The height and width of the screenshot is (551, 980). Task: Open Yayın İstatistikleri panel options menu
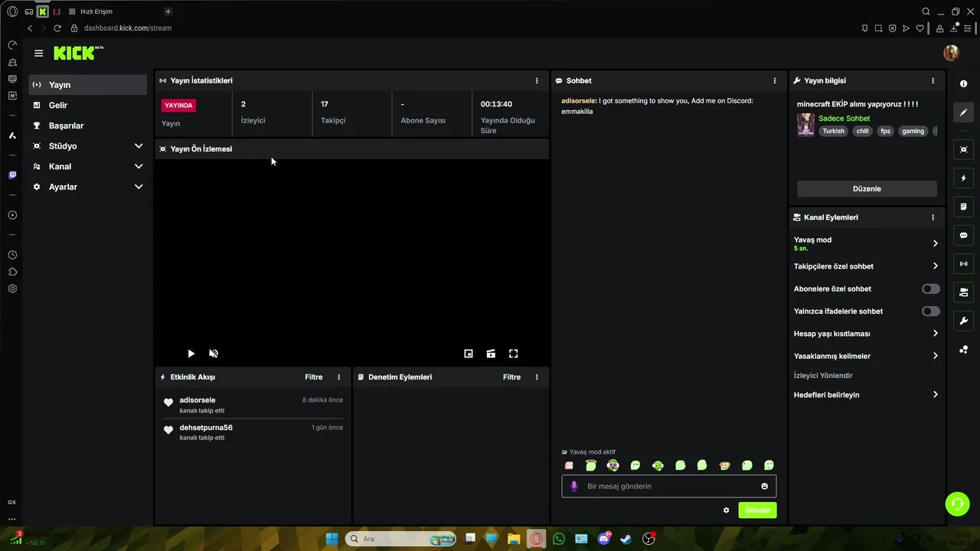coord(537,80)
